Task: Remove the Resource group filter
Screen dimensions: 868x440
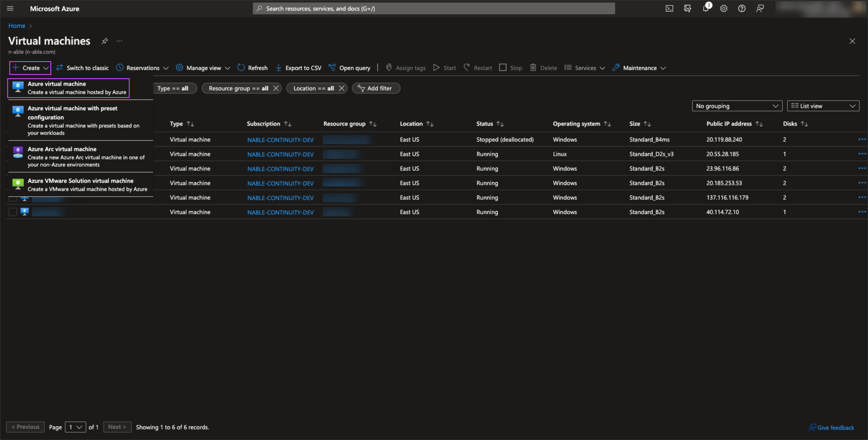Action: point(276,88)
